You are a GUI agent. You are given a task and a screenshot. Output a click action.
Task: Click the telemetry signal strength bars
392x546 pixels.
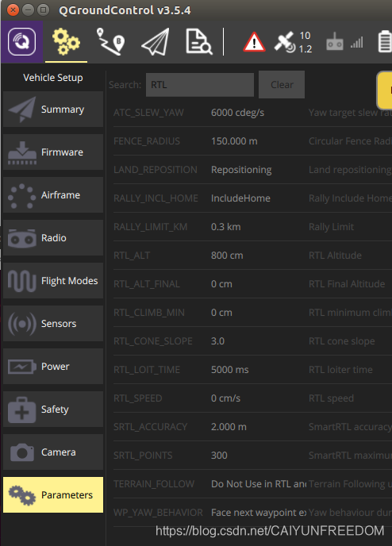tap(356, 43)
